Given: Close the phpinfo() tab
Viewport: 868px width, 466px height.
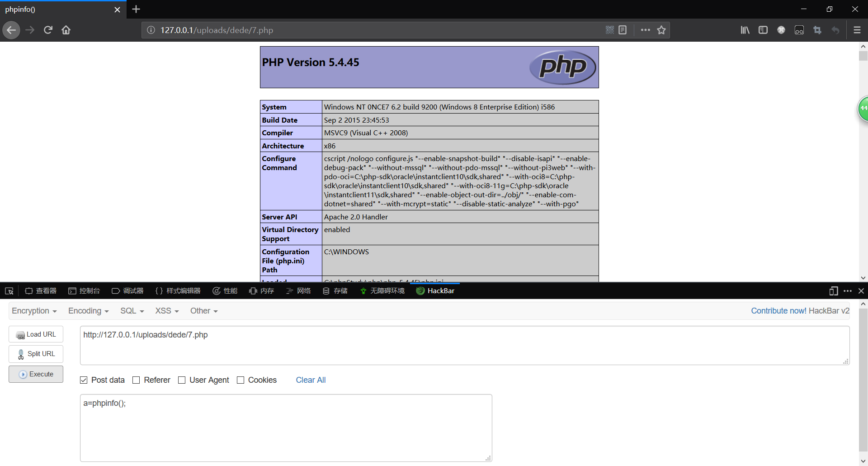Looking at the screenshot, I should tap(117, 10).
